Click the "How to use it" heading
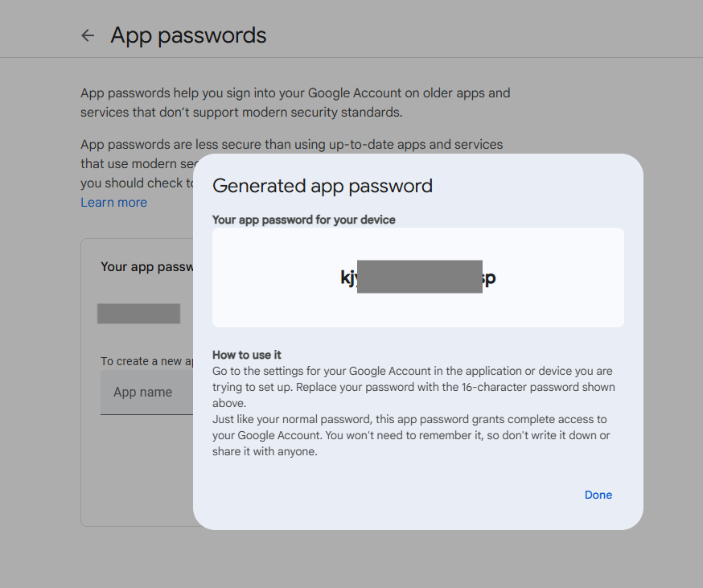 click(x=246, y=355)
